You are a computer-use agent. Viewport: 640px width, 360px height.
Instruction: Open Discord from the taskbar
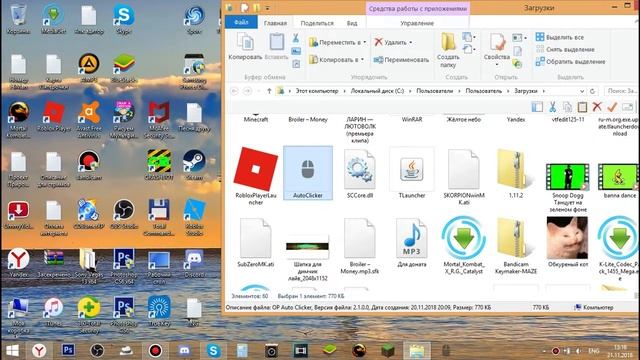pyautogui.click(x=184, y=350)
